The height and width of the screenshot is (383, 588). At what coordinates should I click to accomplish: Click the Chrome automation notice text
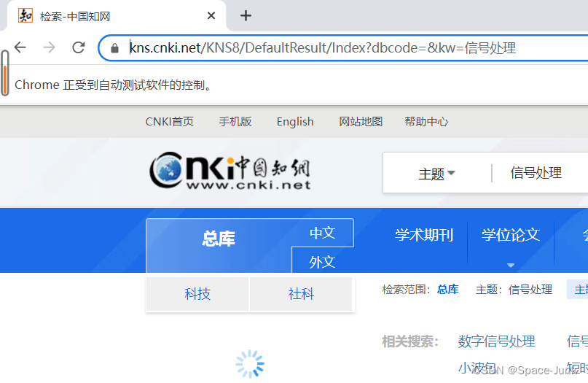114,85
